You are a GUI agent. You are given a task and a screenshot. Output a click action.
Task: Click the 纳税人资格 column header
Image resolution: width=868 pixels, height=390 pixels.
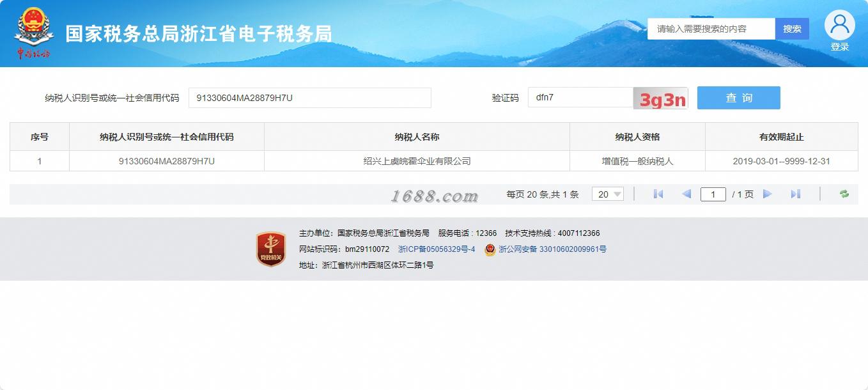pyautogui.click(x=637, y=137)
